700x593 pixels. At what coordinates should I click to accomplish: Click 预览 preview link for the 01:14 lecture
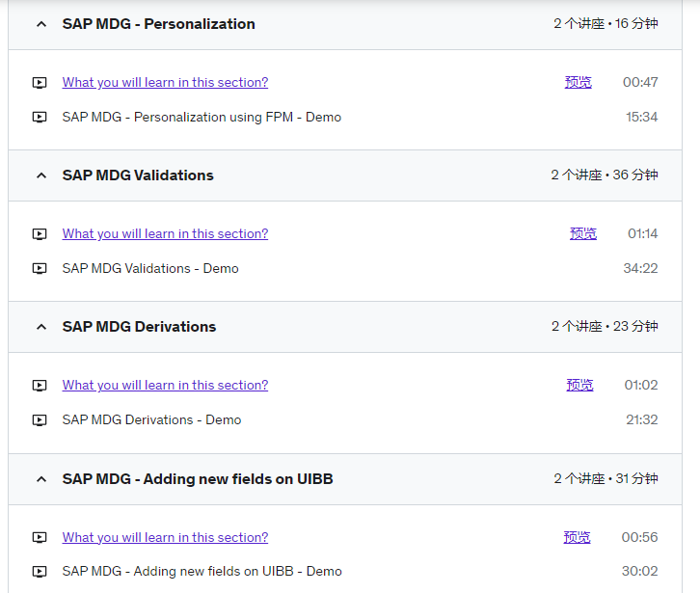(x=583, y=233)
